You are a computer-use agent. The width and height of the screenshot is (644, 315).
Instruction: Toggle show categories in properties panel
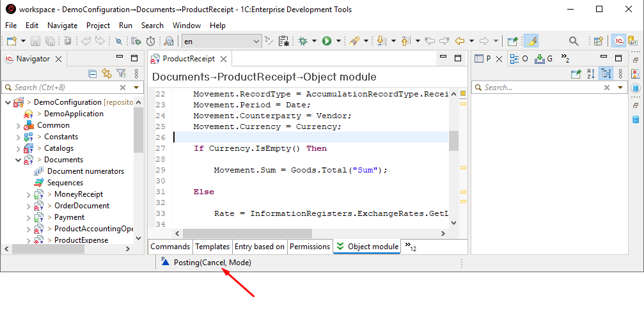pyautogui.click(x=605, y=73)
